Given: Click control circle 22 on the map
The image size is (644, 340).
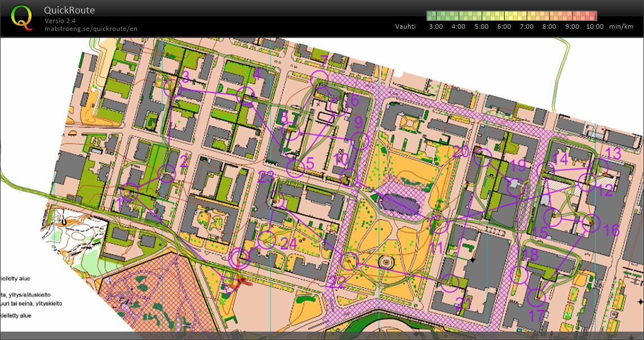Looking at the screenshot, I should pyautogui.click(x=350, y=262).
